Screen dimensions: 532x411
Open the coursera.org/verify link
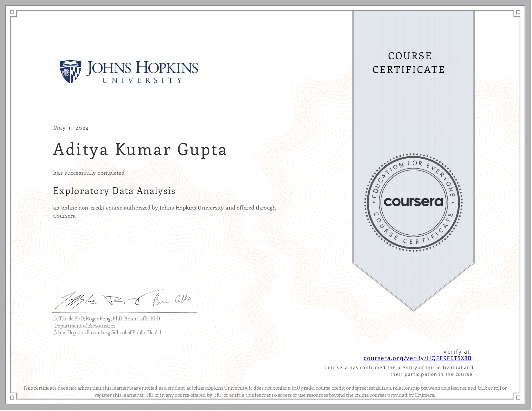[x=417, y=358]
